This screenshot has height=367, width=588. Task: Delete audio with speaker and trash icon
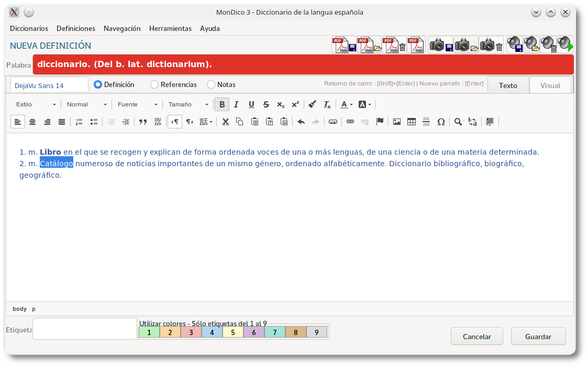pyautogui.click(x=548, y=45)
